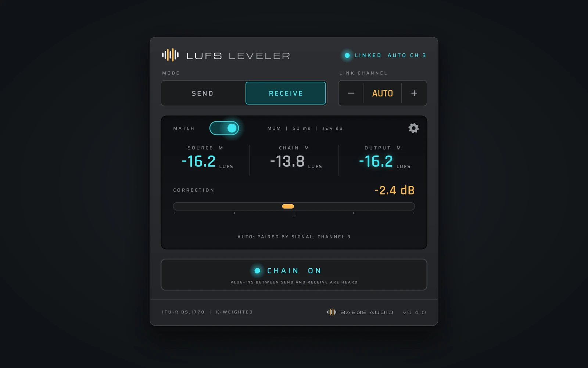Screen dimensions: 588x368
Task: Click the 50 ms window setting
Action: point(301,128)
